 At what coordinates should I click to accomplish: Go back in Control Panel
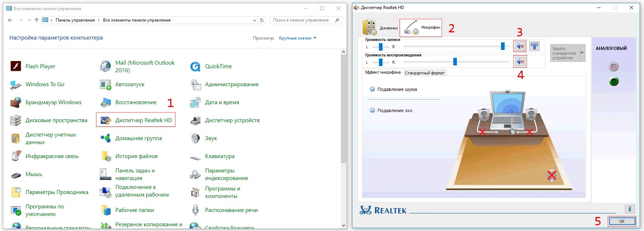[x=10, y=20]
